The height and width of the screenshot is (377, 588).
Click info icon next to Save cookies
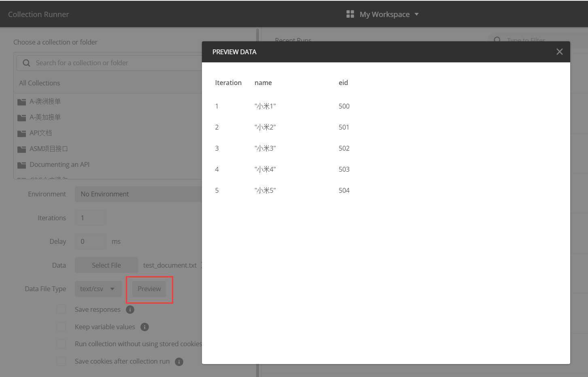pyautogui.click(x=179, y=362)
